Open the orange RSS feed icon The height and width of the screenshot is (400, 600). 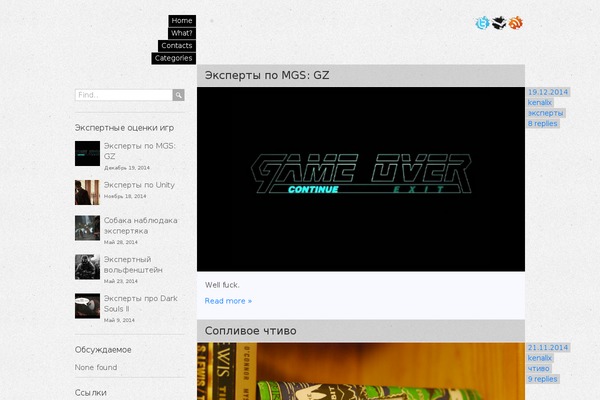click(515, 23)
